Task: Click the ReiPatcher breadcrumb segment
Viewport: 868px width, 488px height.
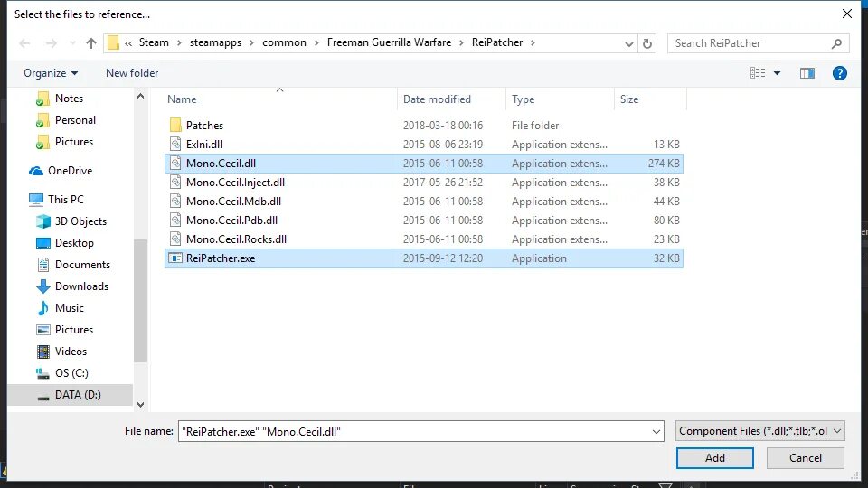Action: pyautogui.click(x=497, y=42)
